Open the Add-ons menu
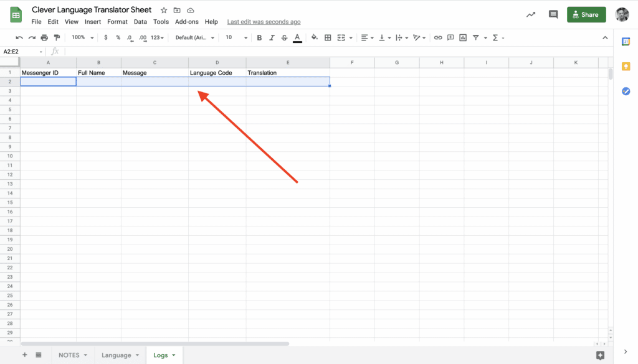Screen dimensions: 638x364 click(186, 22)
